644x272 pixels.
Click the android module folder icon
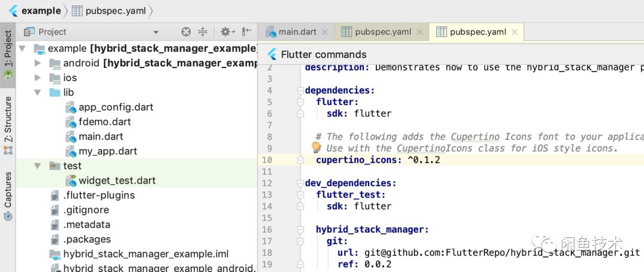point(55,63)
